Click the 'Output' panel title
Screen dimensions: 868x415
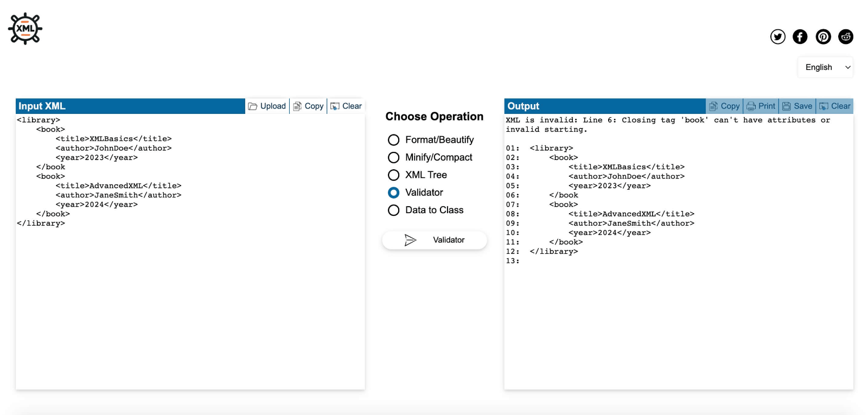pos(524,106)
